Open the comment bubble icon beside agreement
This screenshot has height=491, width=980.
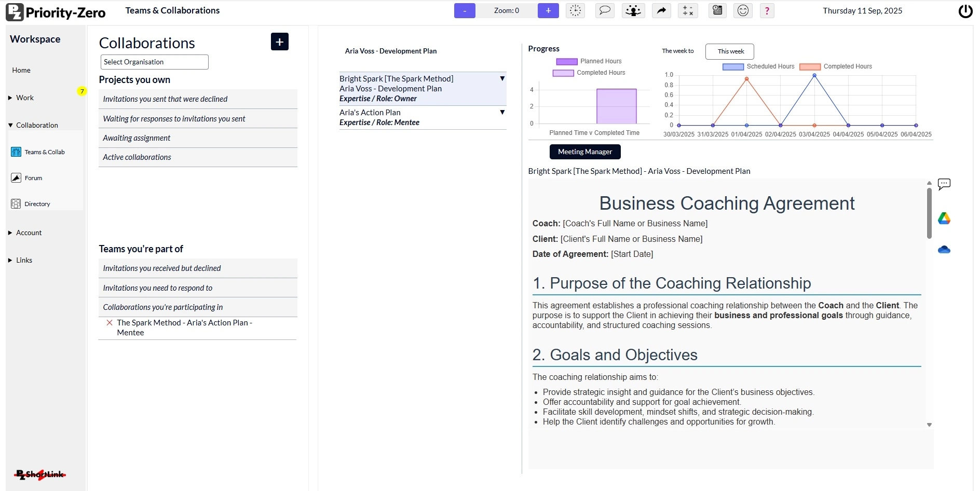tap(944, 184)
